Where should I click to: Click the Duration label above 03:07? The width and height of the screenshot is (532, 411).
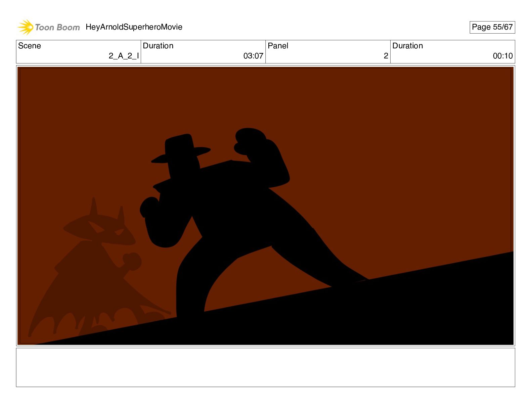(158, 46)
